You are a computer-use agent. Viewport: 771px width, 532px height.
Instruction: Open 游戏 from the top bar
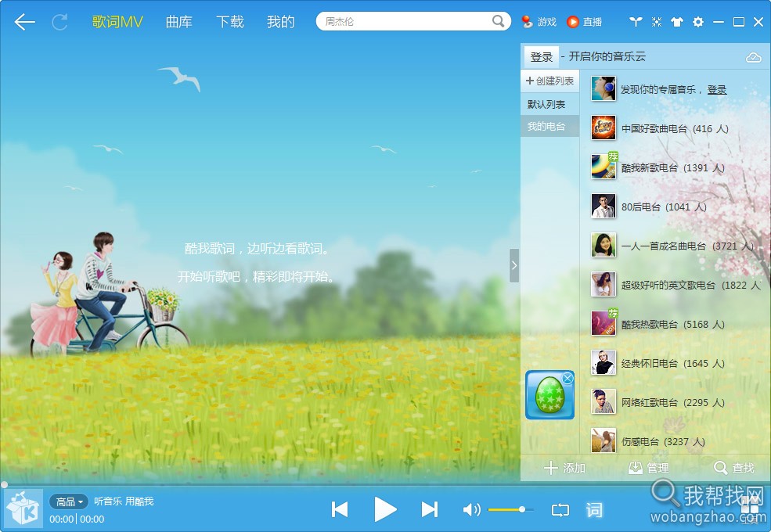539,22
